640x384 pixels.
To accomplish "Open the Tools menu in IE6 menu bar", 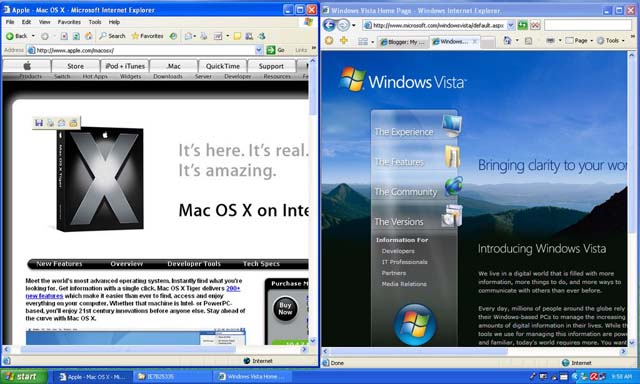I will pyautogui.click(x=95, y=22).
